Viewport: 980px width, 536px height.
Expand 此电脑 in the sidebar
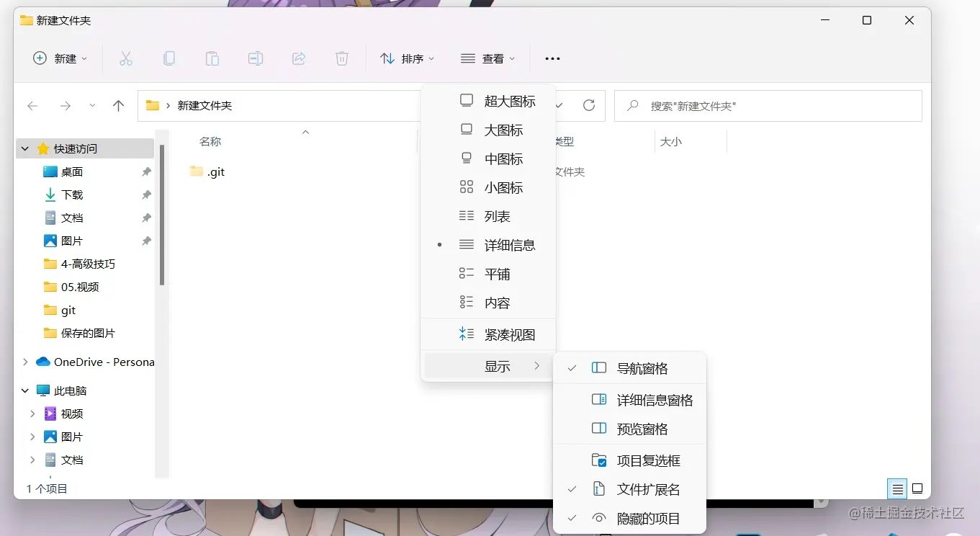point(24,390)
